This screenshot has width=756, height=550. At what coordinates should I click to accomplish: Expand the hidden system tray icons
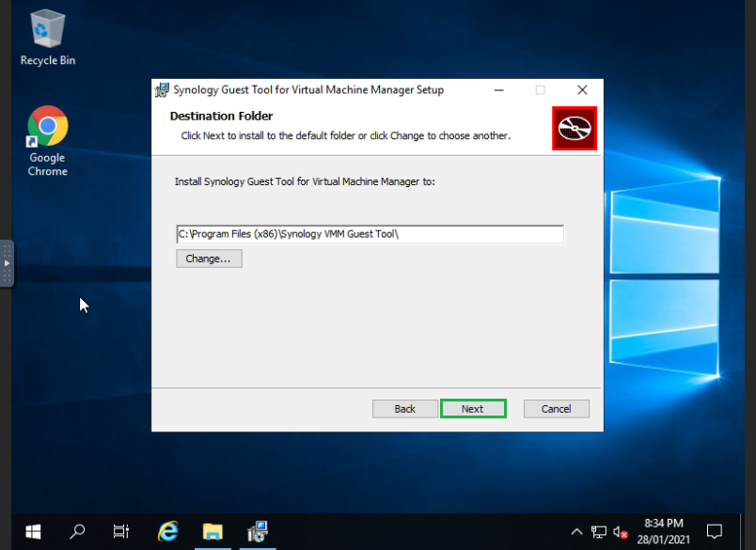(576, 531)
